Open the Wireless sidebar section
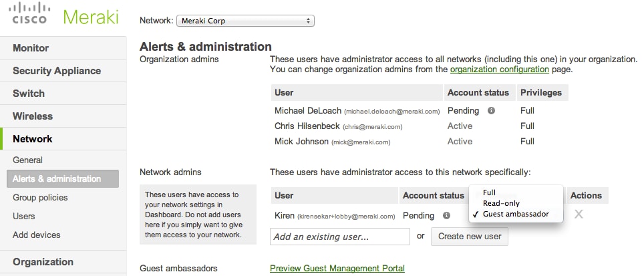Viewport: 644px width, 276px height. 63,116
